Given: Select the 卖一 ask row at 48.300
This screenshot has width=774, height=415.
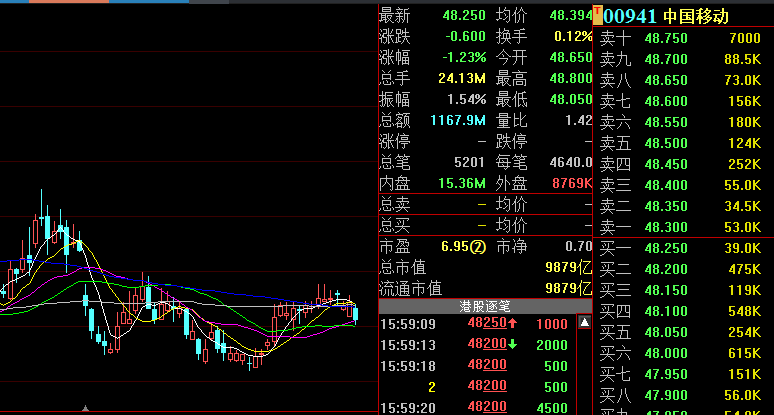Looking at the screenshot, I should 683,227.
